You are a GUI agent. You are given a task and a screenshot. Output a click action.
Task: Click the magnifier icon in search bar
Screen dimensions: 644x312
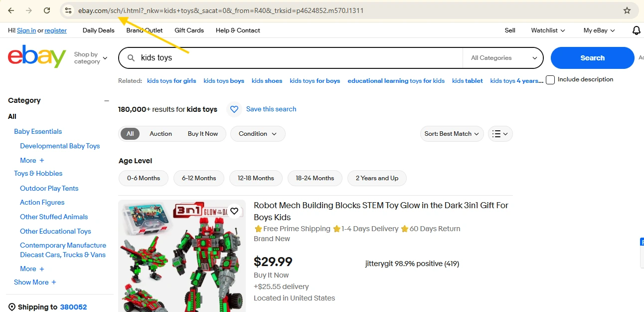[x=130, y=57]
